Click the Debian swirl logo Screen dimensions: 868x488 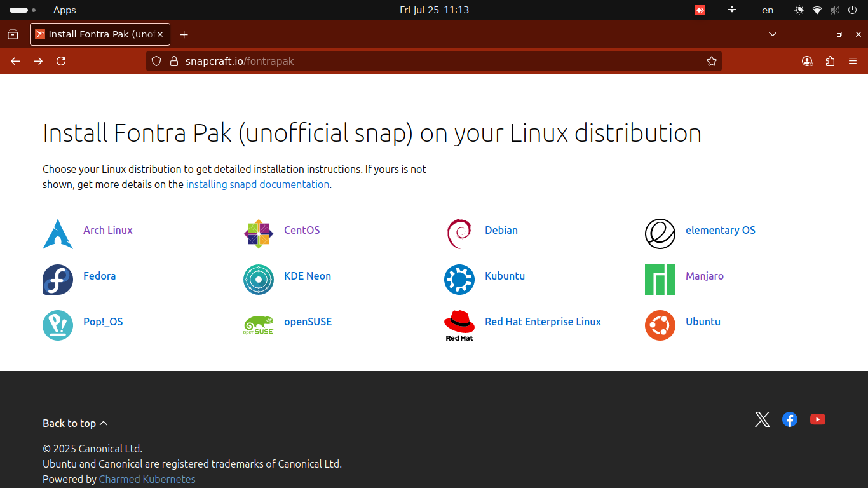tap(459, 234)
